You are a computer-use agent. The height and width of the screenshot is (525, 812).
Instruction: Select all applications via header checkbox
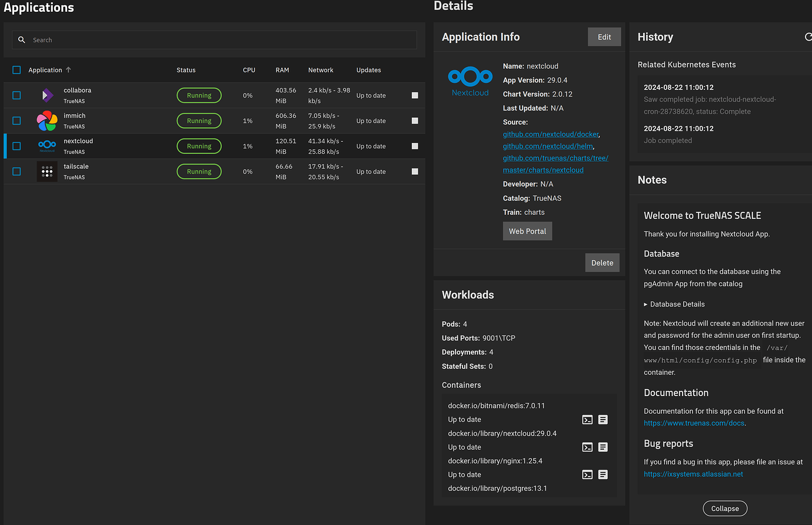pyautogui.click(x=16, y=69)
